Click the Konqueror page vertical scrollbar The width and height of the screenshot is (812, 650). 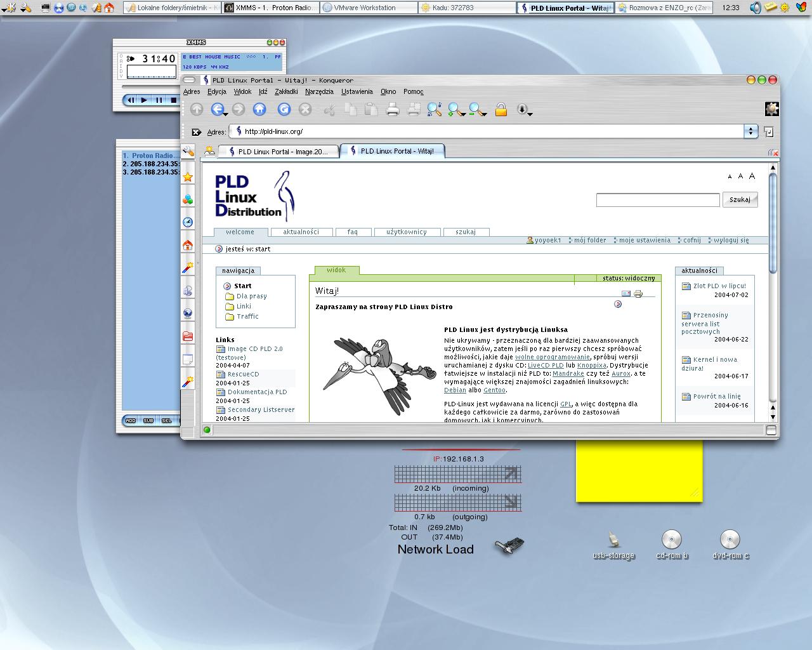click(773, 222)
